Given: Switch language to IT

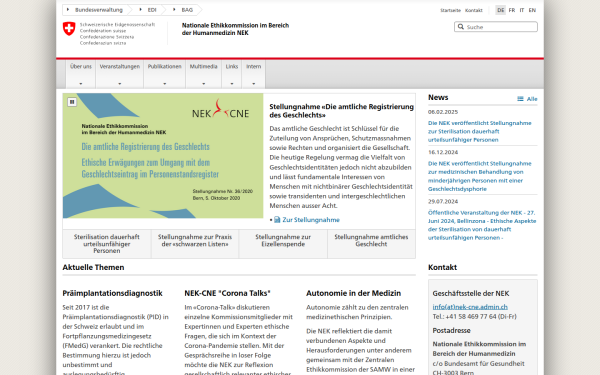Looking at the screenshot, I should (522, 10).
